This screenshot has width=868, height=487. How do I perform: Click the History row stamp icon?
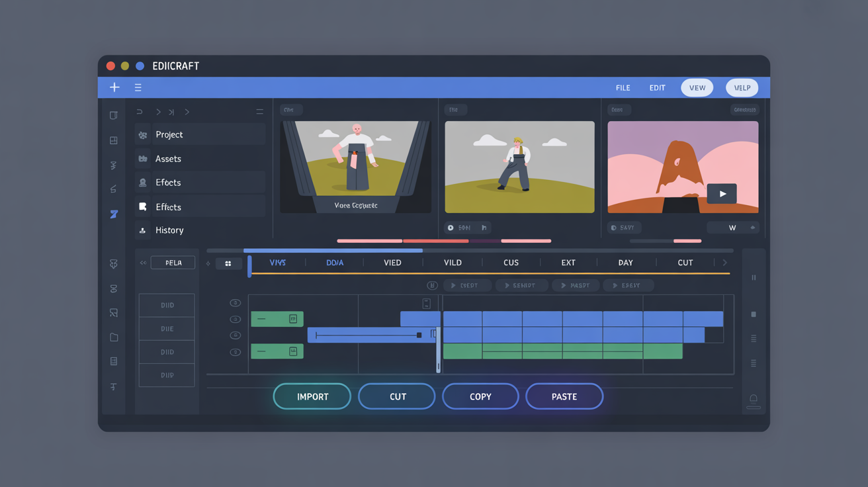142,230
